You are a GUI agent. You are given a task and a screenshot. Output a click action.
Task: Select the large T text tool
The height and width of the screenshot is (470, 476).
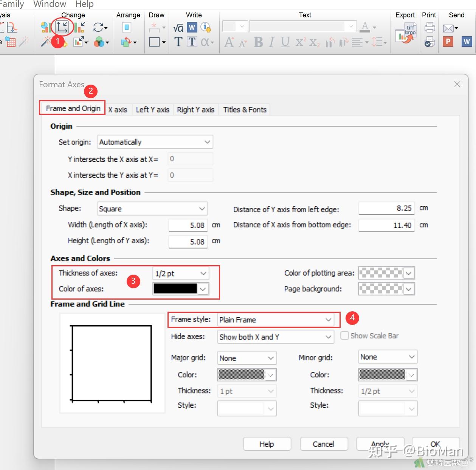[178, 42]
